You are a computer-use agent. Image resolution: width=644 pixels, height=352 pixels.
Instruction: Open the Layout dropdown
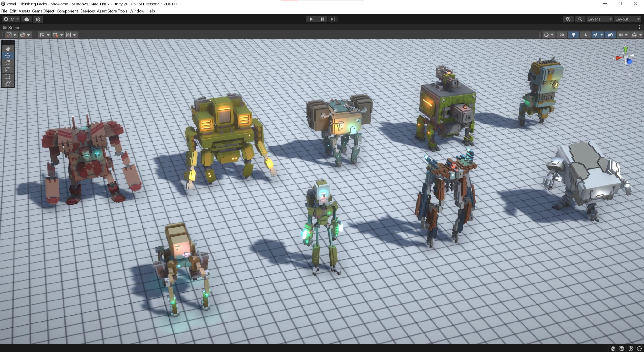pyautogui.click(x=626, y=19)
